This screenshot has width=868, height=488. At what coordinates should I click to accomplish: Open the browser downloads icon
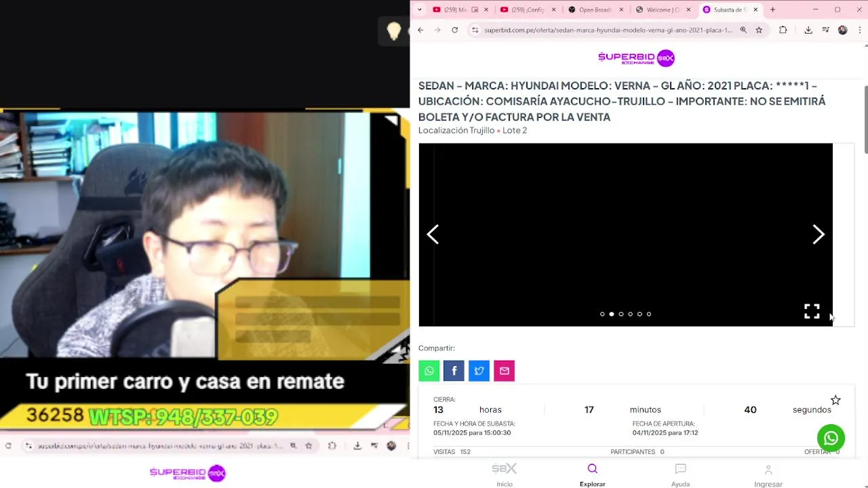808,30
